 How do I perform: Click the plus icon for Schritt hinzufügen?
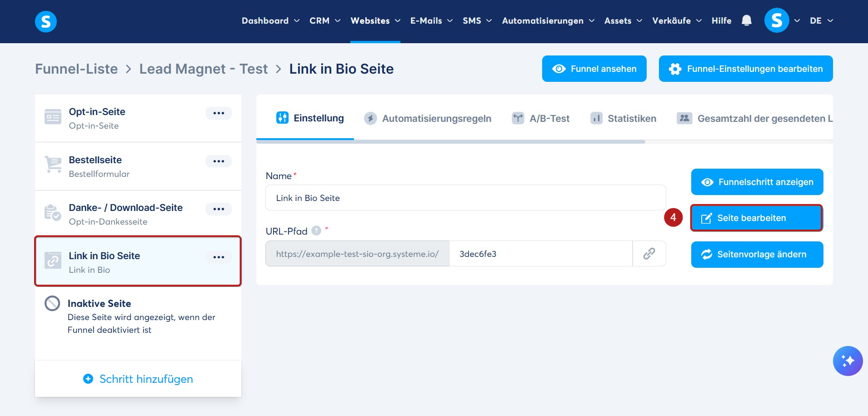point(88,379)
